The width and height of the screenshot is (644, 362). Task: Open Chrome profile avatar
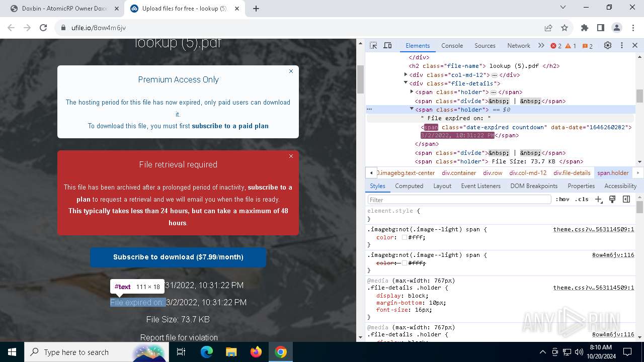click(617, 28)
